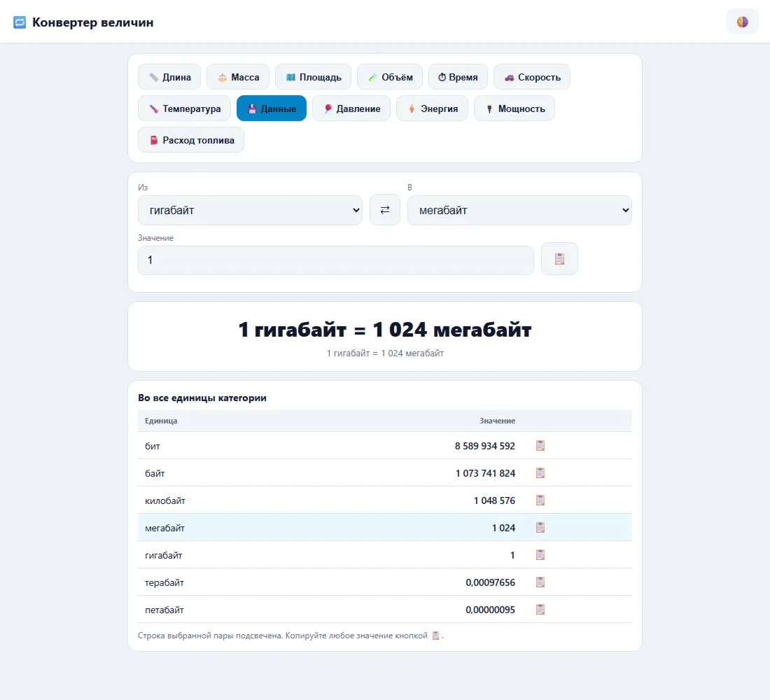Open the 'Из' гигабайт unit dropdown

tap(250, 210)
